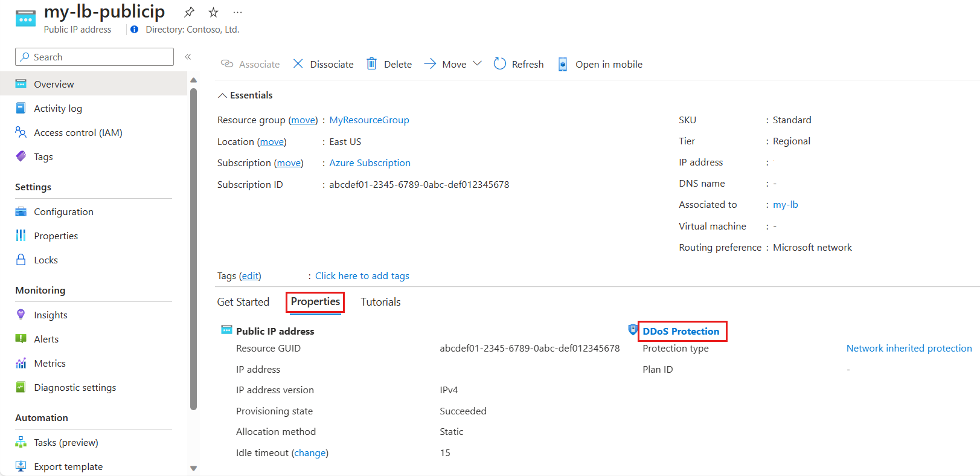The image size is (980, 476).
Task: Click the Metrics chart icon
Action: pyautogui.click(x=21, y=363)
